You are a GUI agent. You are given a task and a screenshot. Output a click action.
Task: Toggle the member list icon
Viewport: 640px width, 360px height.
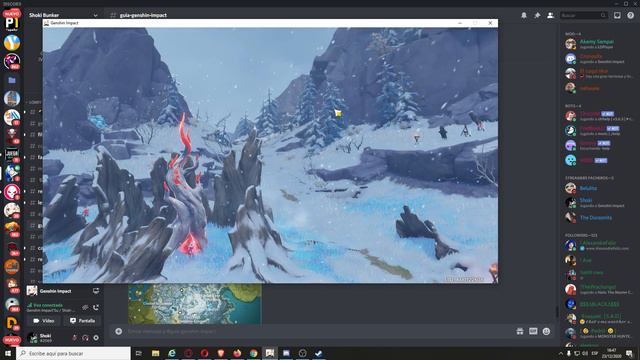pyautogui.click(x=550, y=15)
